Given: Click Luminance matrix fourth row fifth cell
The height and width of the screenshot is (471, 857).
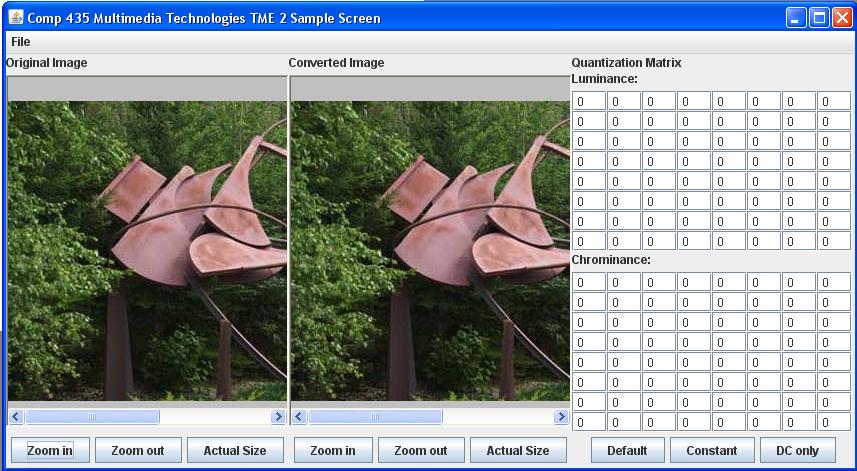Looking at the screenshot, I should (x=729, y=161).
